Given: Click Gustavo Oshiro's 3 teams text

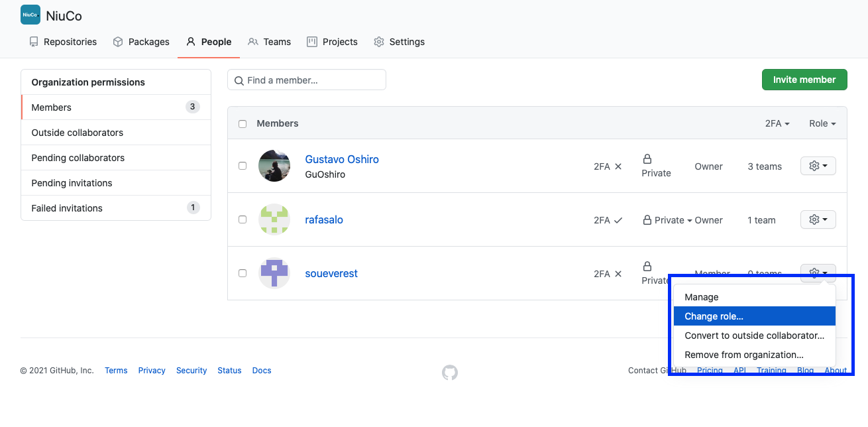Looking at the screenshot, I should tap(765, 166).
